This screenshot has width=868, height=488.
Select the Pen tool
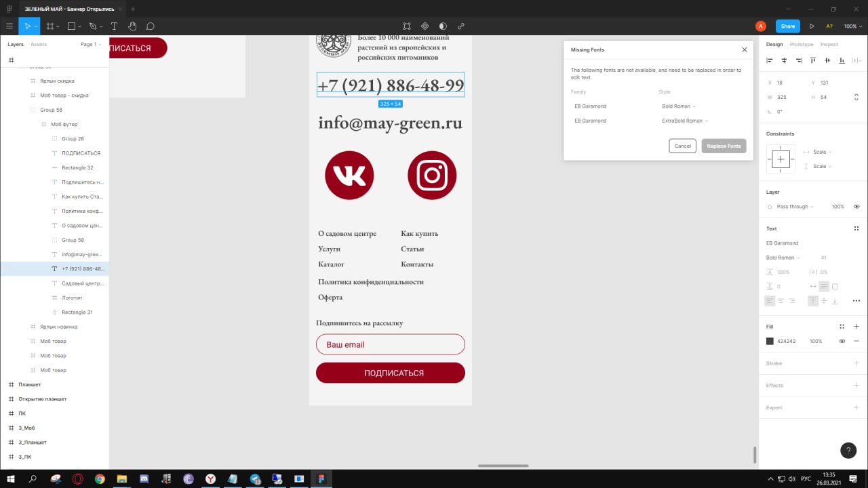pos(93,26)
